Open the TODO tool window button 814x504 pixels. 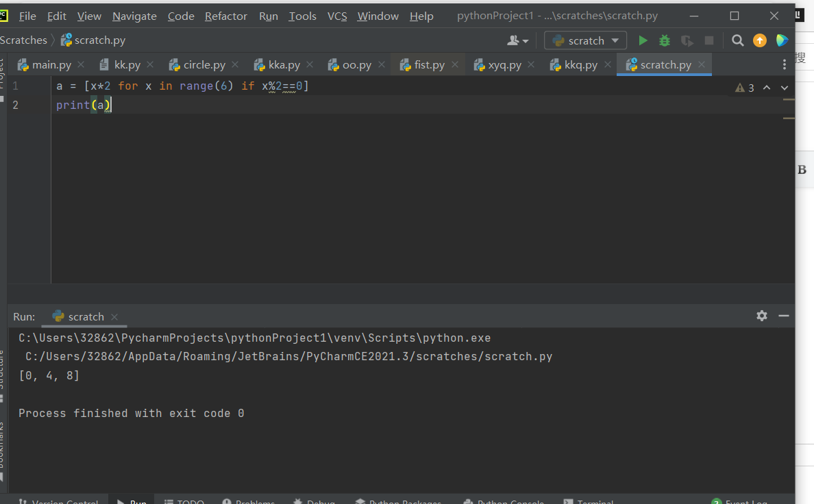pos(184,501)
